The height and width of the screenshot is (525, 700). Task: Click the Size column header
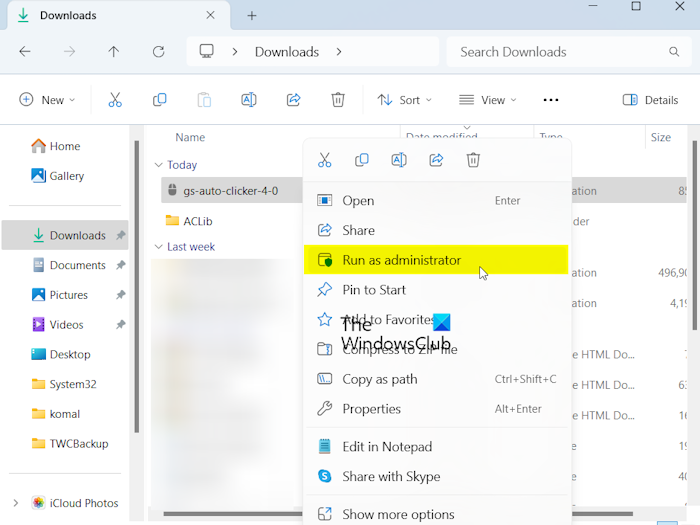[661, 137]
